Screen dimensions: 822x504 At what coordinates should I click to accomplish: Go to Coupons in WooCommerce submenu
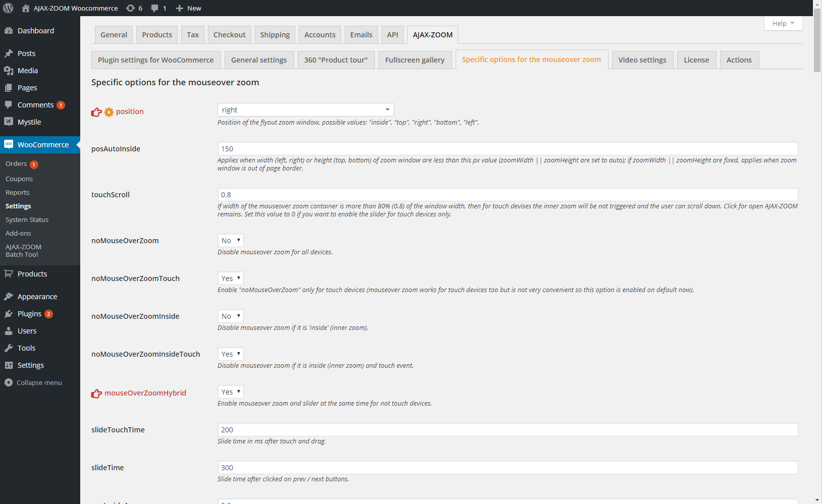click(19, 179)
